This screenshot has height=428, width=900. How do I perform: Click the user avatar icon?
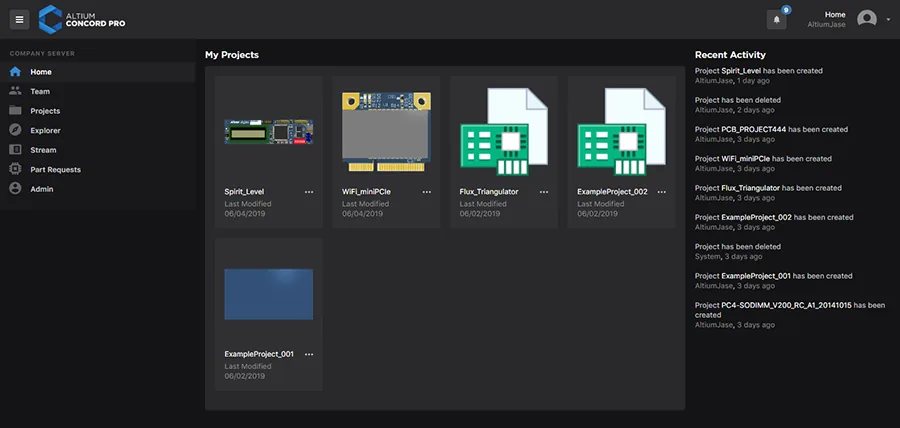click(x=867, y=19)
